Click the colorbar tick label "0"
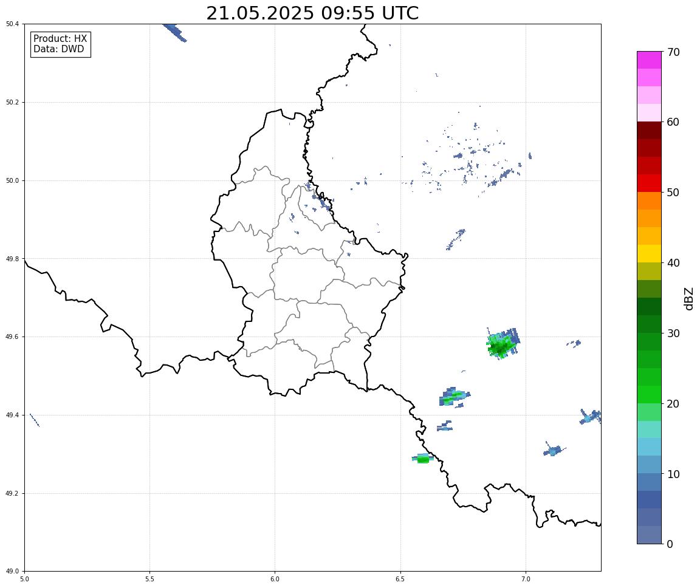The width and height of the screenshot is (700, 588). [x=670, y=544]
